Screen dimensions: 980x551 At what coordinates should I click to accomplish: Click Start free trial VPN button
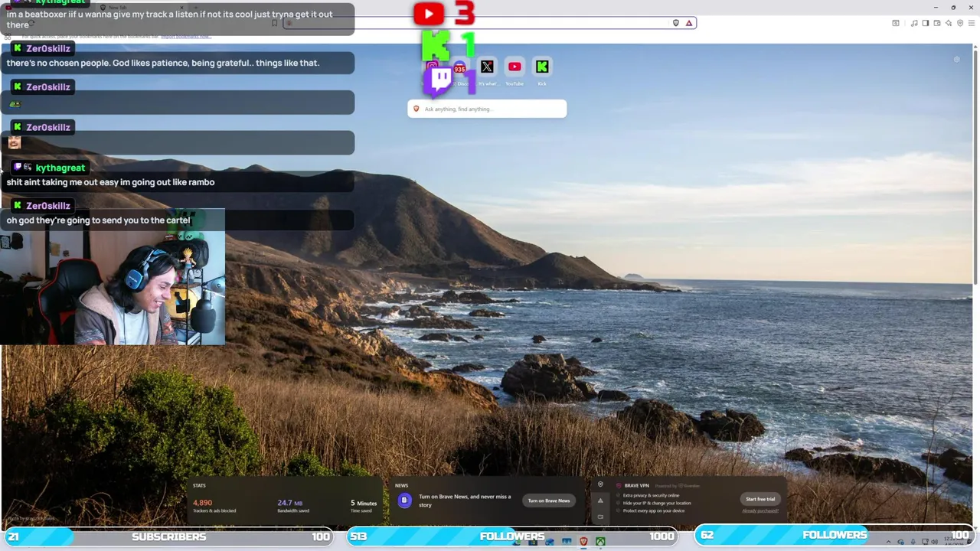(x=760, y=499)
